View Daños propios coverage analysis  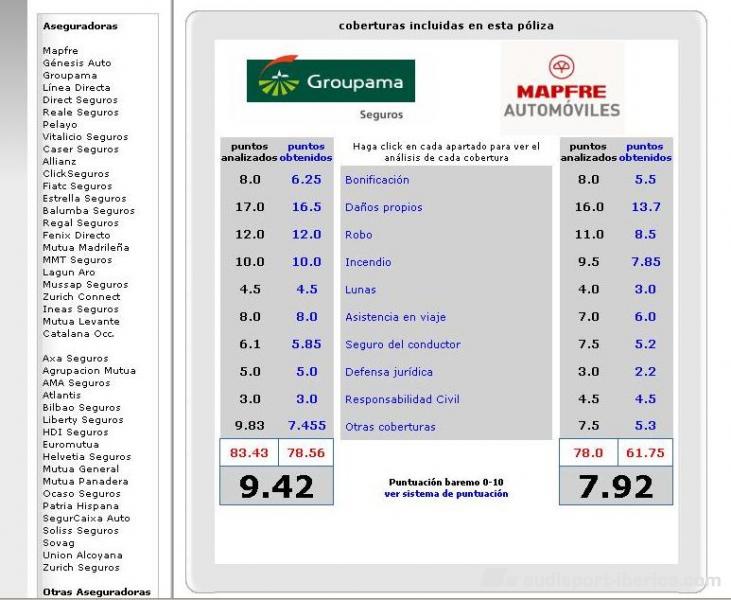coord(384,207)
